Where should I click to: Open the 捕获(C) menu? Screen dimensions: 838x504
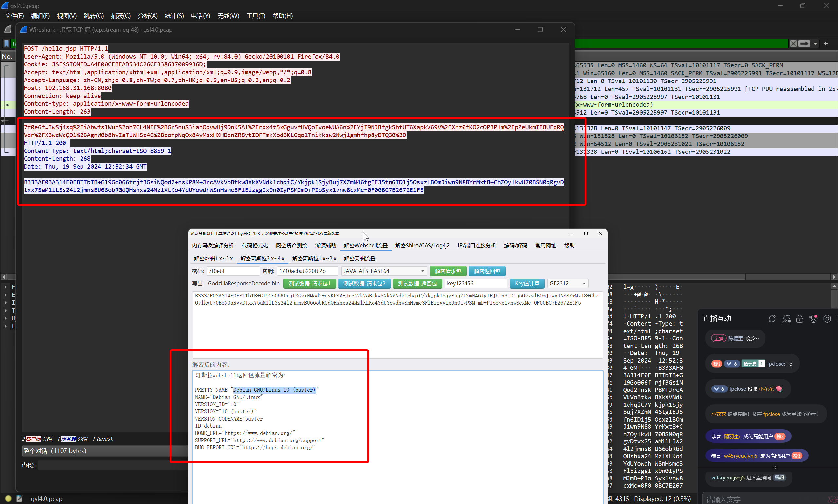click(120, 16)
